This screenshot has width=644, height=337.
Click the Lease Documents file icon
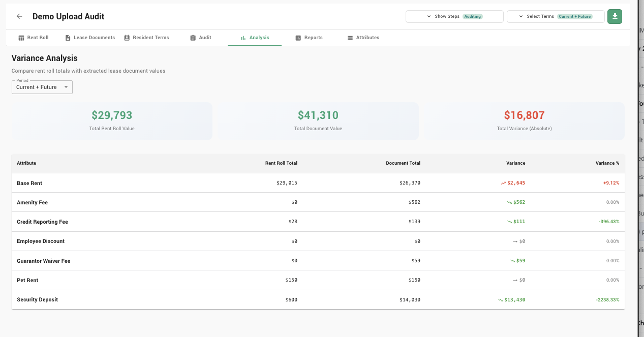[68, 38]
